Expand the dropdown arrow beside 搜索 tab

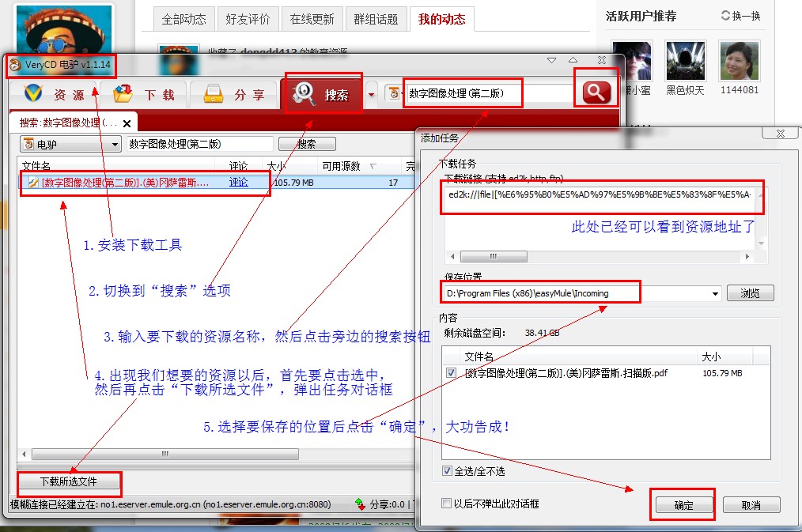coord(371,95)
